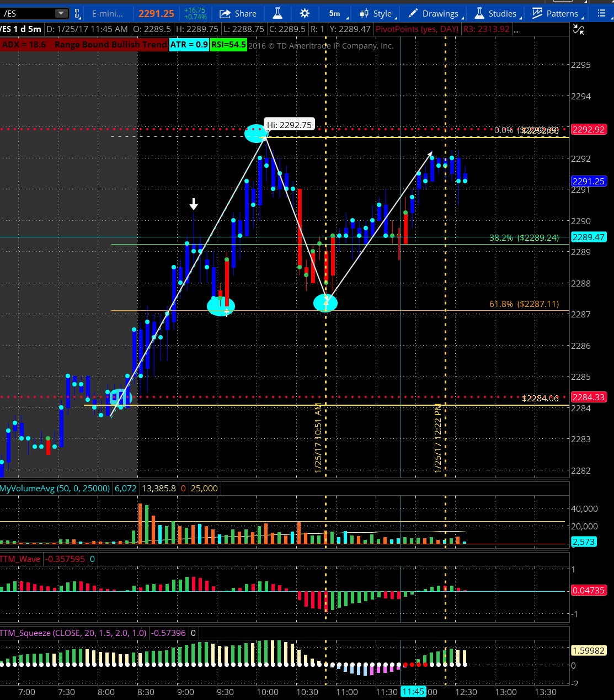The width and height of the screenshot is (614, 700).
Task: Click the 10:51 AM vertical time marker label
Action: pos(318,437)
